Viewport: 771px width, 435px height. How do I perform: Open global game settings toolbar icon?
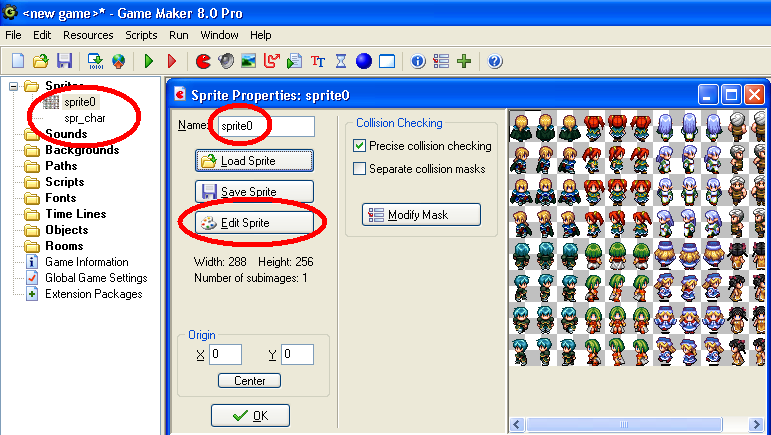441,61
